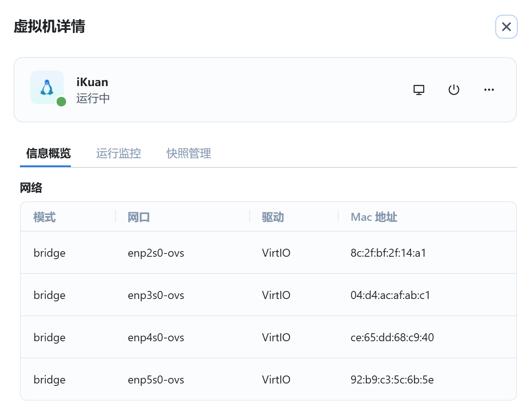532x407 pixels.
Task: Select the enp5s0-ovs port cell
Action: click(156, 380)
